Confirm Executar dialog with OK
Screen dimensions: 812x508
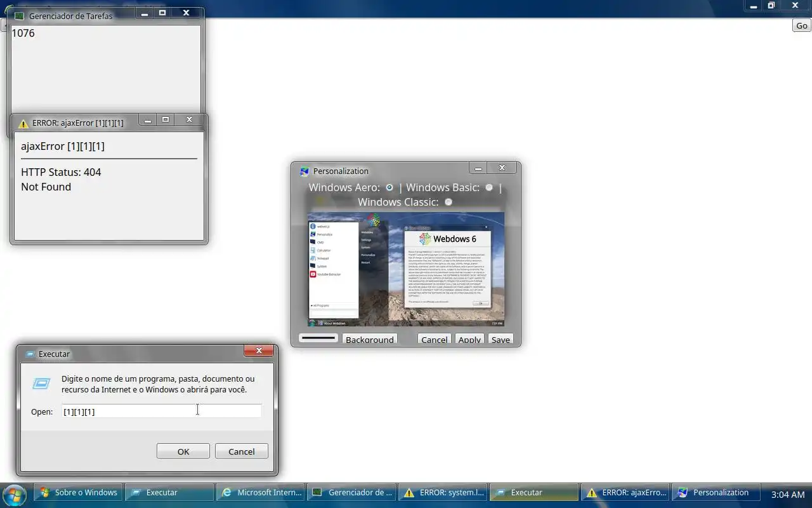[x=183, y=451]
